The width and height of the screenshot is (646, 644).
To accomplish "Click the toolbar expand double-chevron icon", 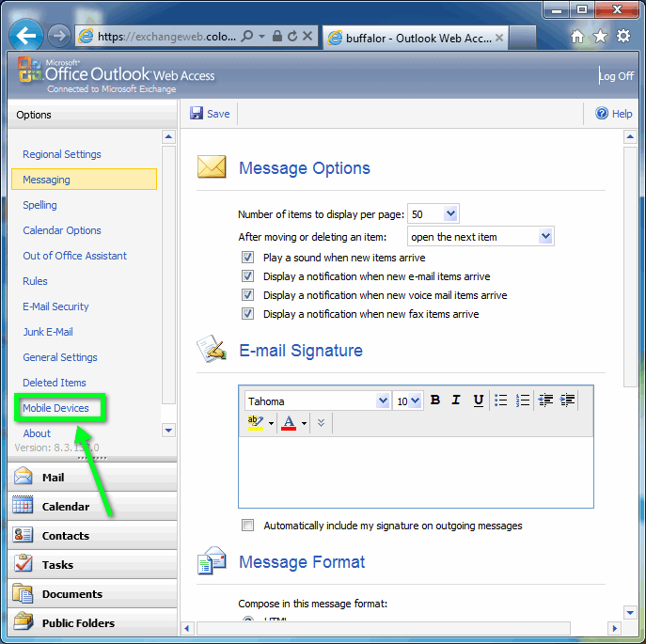I will tap(322, 423).
